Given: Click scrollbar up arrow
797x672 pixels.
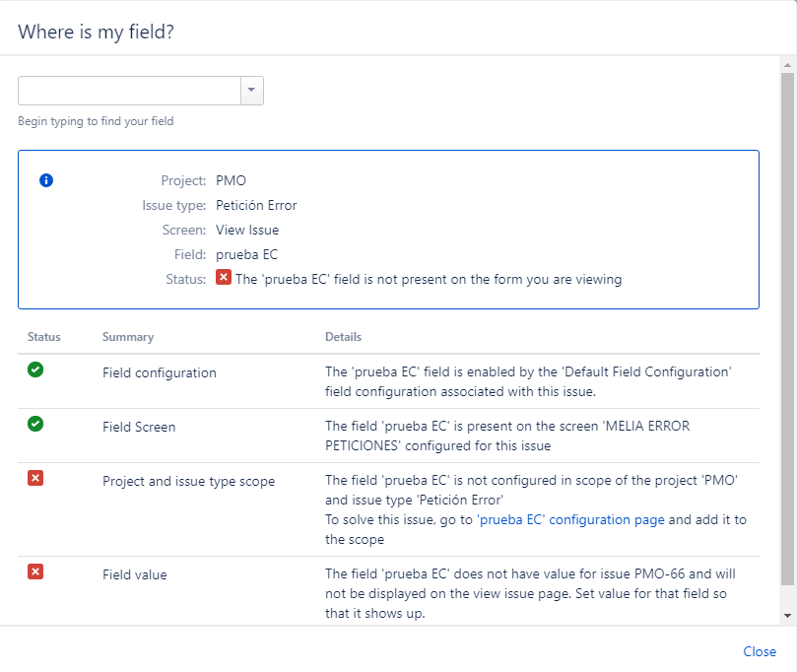Looking at the screenshot, I should pos(787,65).
